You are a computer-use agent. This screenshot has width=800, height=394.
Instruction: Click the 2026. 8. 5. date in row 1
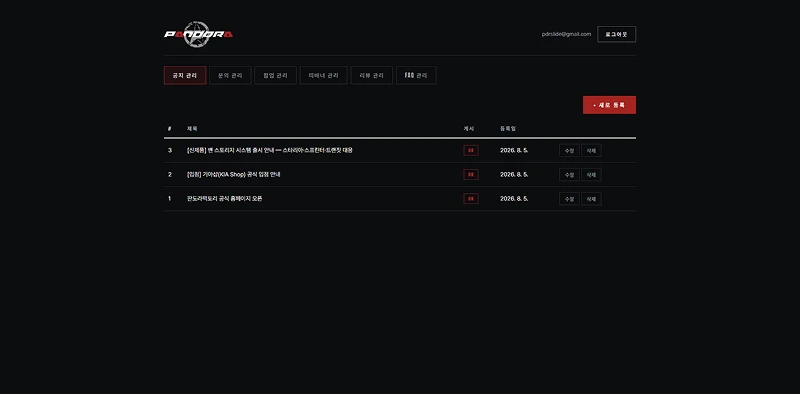514,199
